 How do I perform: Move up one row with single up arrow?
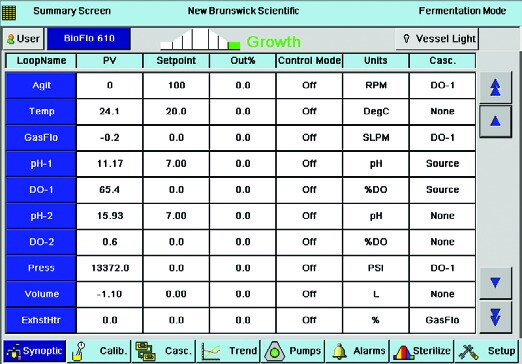(495, 121)
